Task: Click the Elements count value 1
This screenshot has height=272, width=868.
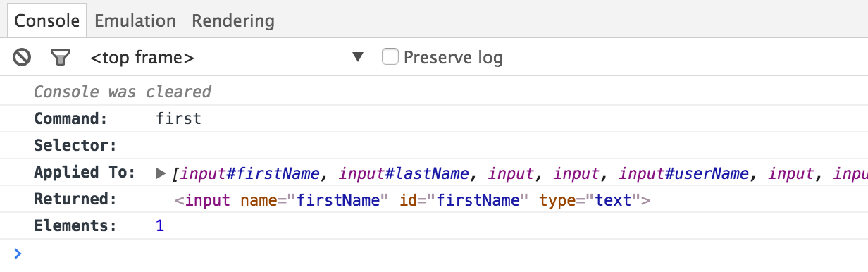Action: click(x=160, y=227)
